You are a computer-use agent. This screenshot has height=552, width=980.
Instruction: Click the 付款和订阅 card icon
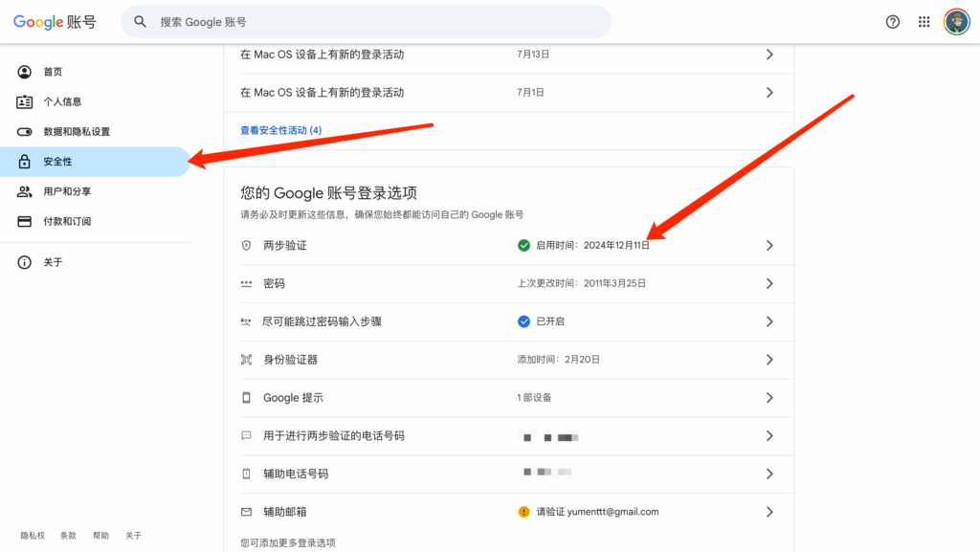click(24, 222)
